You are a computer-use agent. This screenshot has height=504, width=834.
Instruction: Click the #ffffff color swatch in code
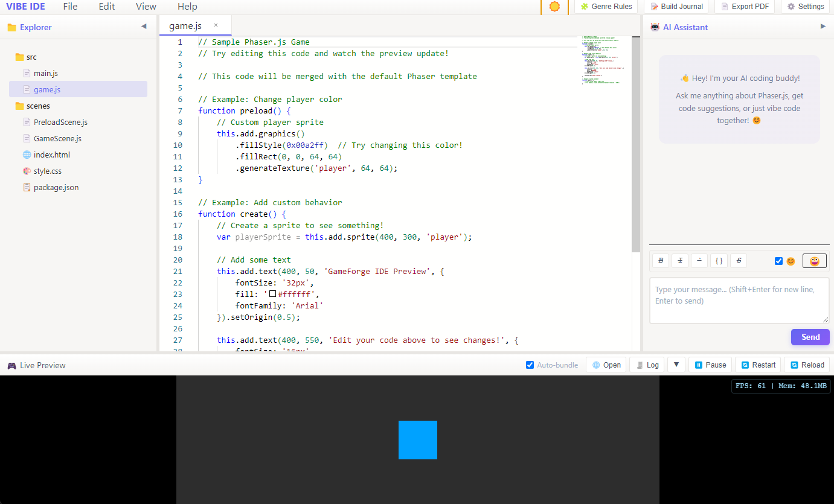point(272,294)
